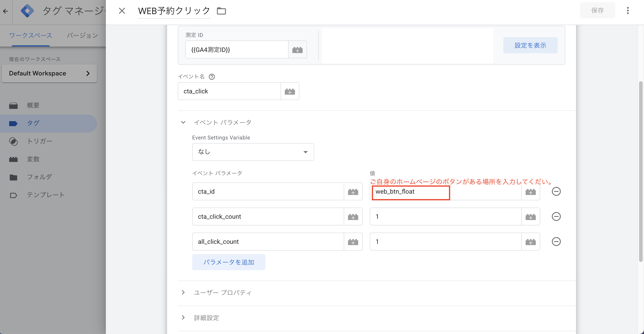Open Event Settings Variable dropdown なし
The height and width of the screenshot is (334, 644).
pyautogui.click(x=253, y=152)
